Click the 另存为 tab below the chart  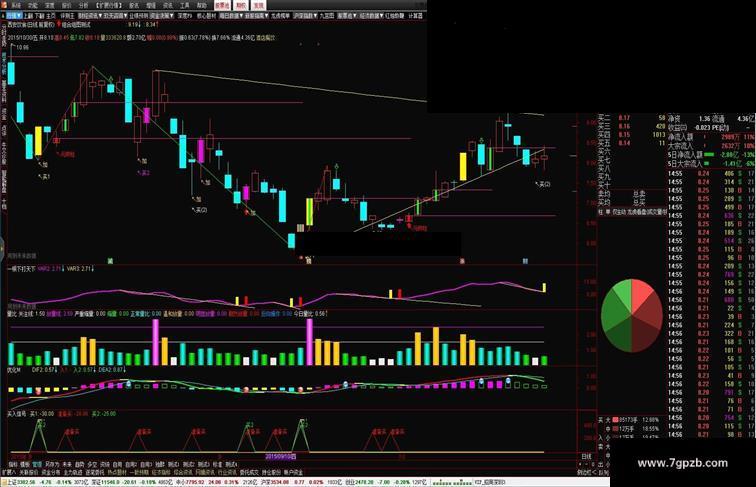click(52, 464)
